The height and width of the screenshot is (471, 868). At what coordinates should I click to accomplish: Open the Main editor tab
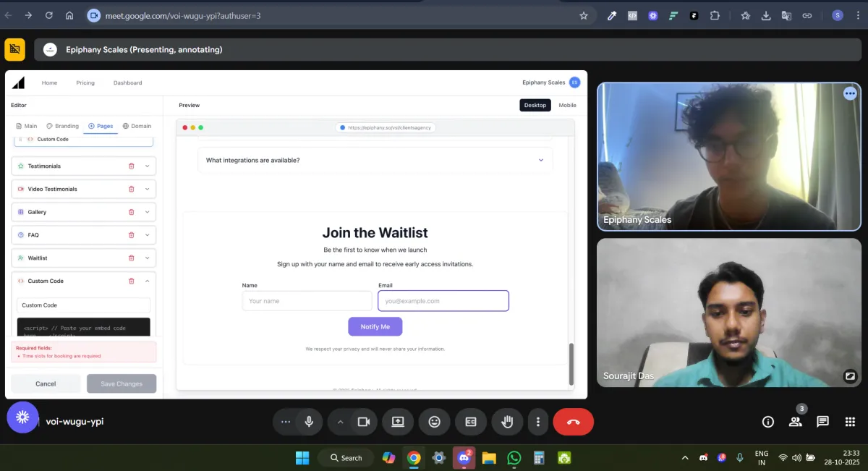(x=27, y=126)
